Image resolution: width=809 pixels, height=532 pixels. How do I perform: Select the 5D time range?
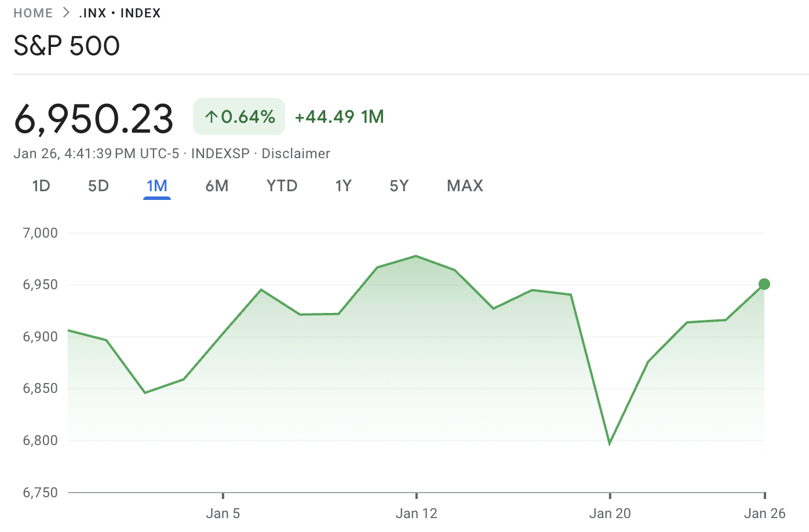[x=98, y=185]
